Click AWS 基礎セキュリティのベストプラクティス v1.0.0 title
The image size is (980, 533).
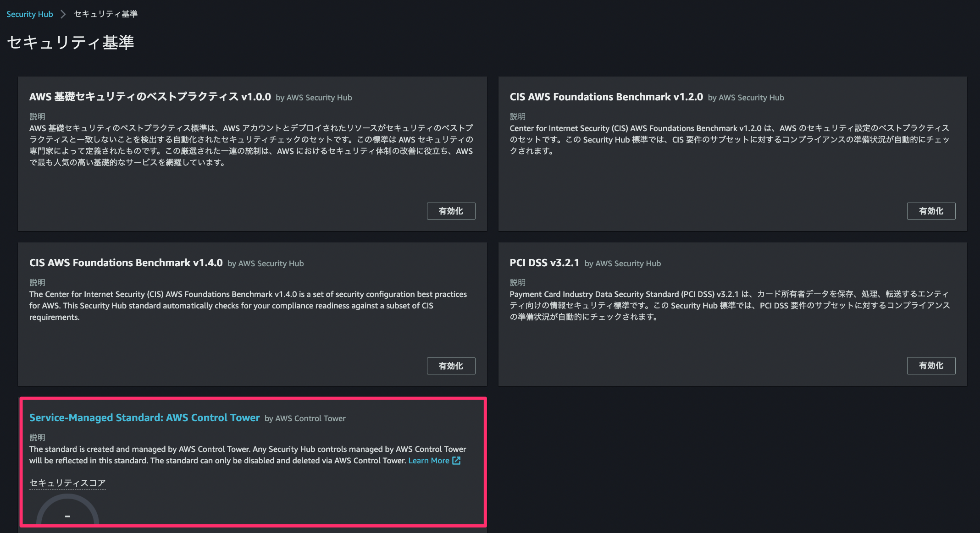(150, 97)
